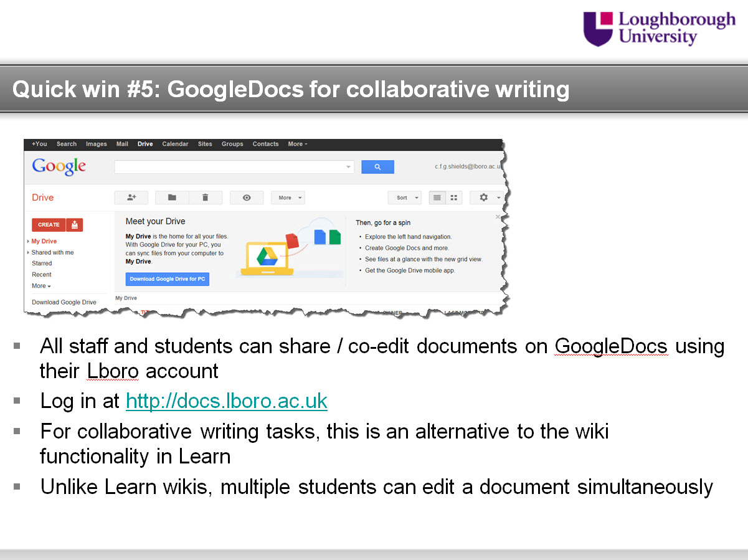Open the docs.lboro.ac.uk hyperlink

tap(226, 401)
